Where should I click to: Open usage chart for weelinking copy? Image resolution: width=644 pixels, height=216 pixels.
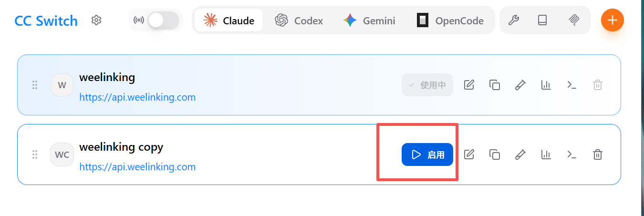tap(546, 154)
